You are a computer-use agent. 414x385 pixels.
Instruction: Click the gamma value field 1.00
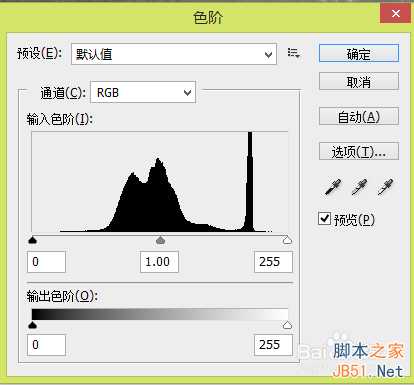click(x=159, y=262)
